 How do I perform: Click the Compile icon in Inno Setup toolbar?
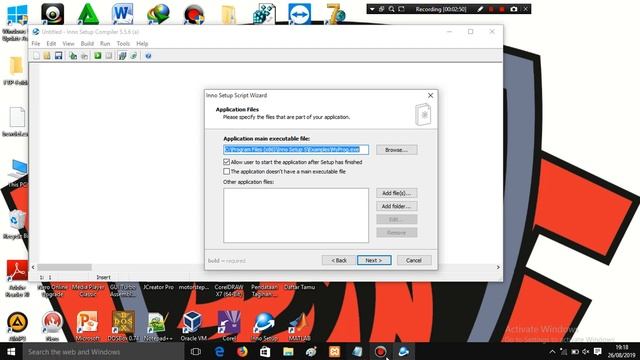73,56
